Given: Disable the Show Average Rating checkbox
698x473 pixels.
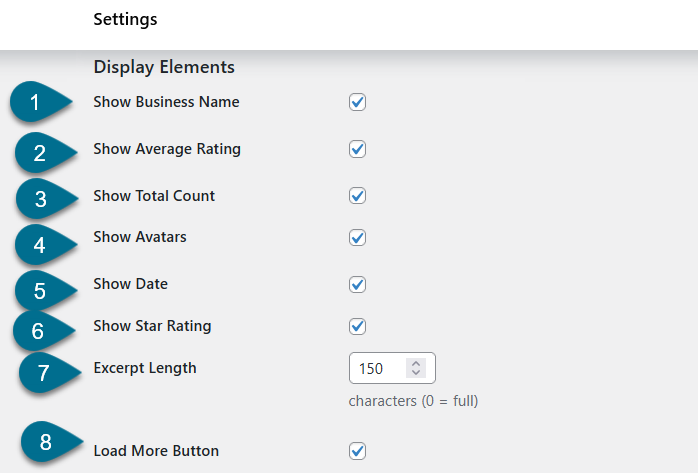Looking at the screenshot, I should tap(357, 149).
